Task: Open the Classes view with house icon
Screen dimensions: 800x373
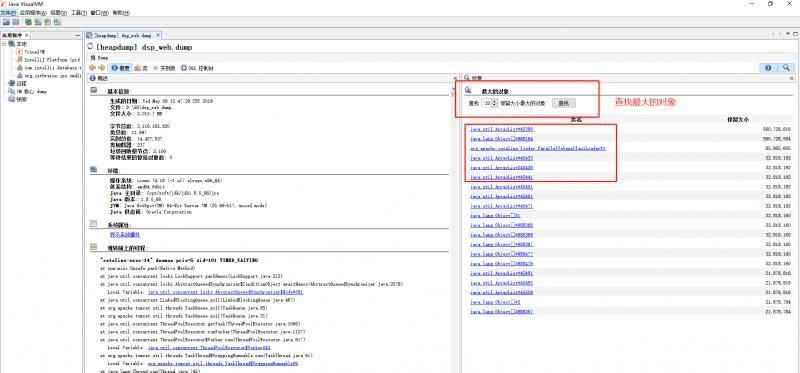Action: click(141, 68)
